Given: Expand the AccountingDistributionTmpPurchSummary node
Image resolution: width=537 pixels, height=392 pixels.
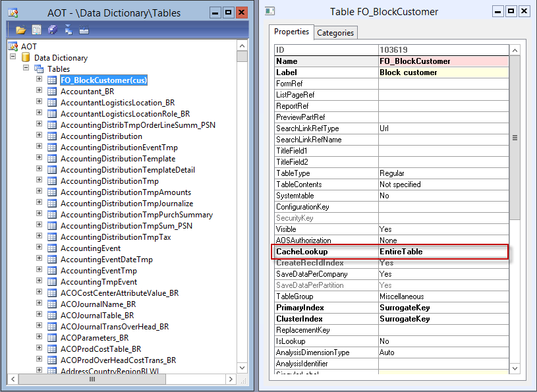Looking at the screenshot, I should click(x=39, y=213).
